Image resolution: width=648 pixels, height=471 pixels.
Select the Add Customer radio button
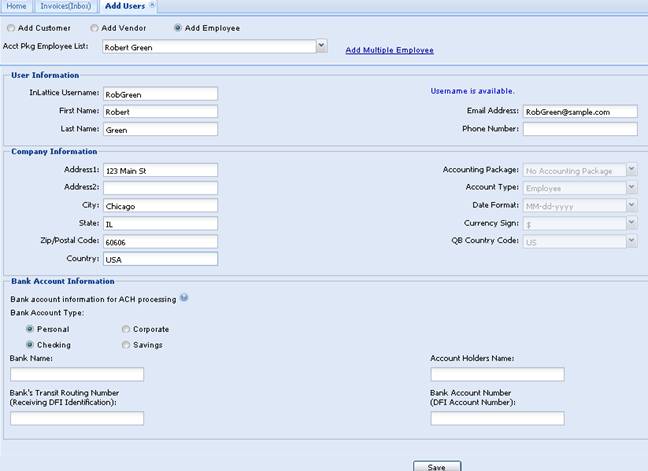[11, 28]
